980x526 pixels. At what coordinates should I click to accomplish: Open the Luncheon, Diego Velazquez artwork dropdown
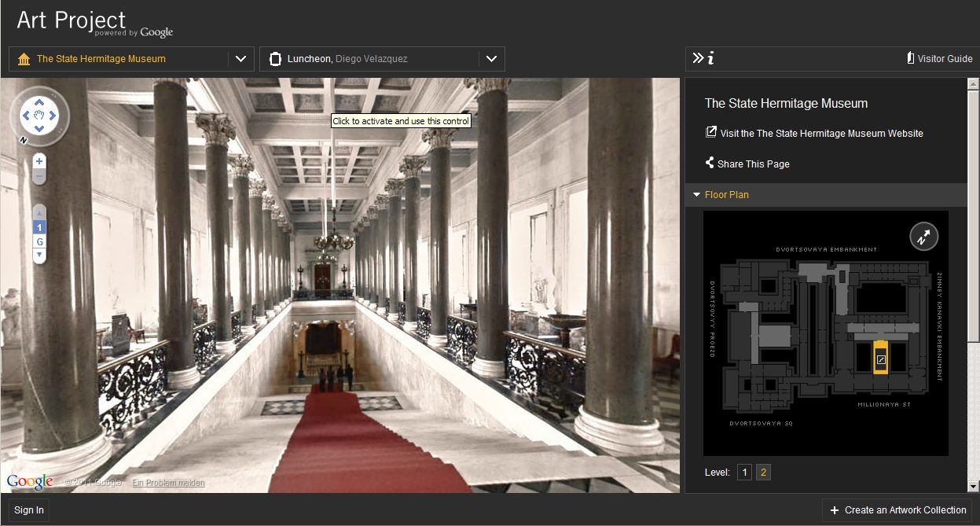click(x=382, y=59)
